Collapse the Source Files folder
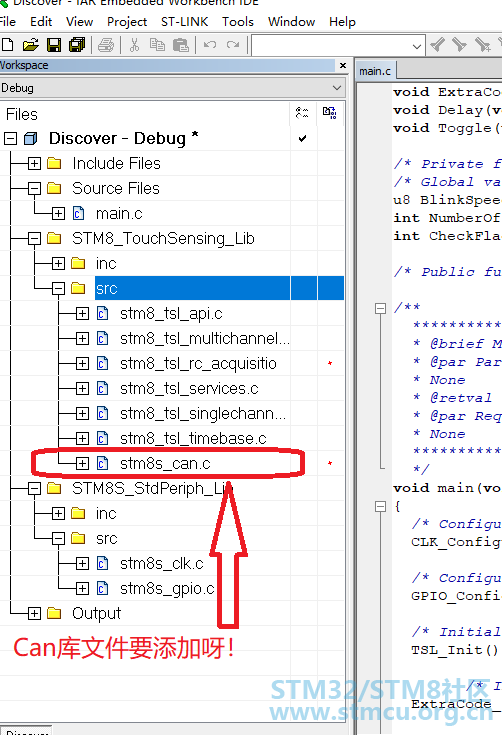Image resolution: width=502 pixels, height=735 pixels. click(34, 188)
